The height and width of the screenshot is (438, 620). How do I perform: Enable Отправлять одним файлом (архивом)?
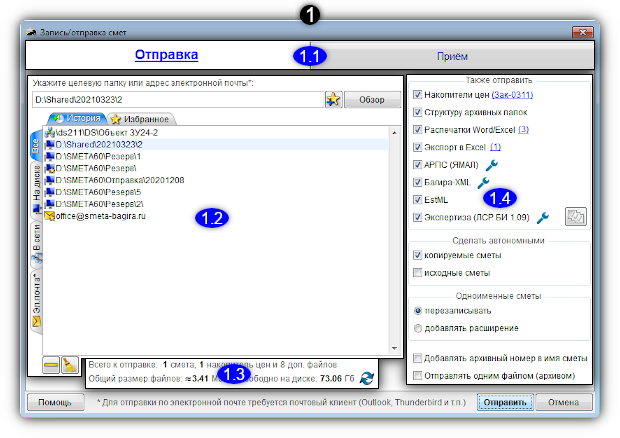[417, 375]
